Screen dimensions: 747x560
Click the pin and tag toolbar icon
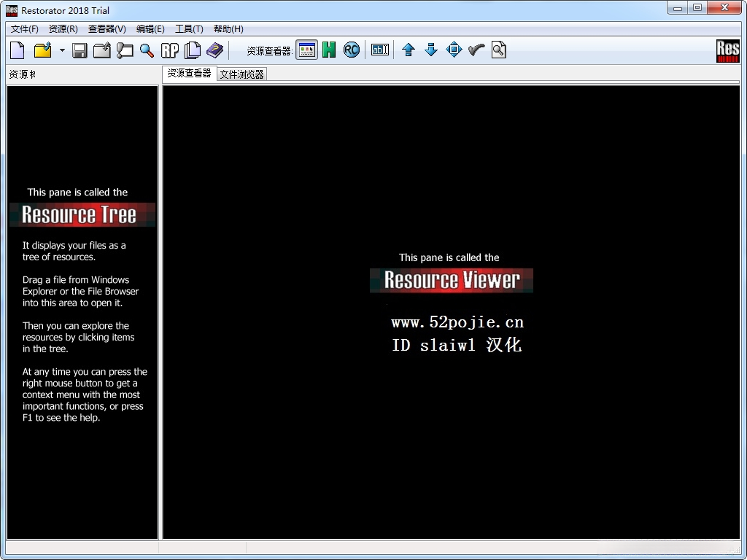(125, 50)
